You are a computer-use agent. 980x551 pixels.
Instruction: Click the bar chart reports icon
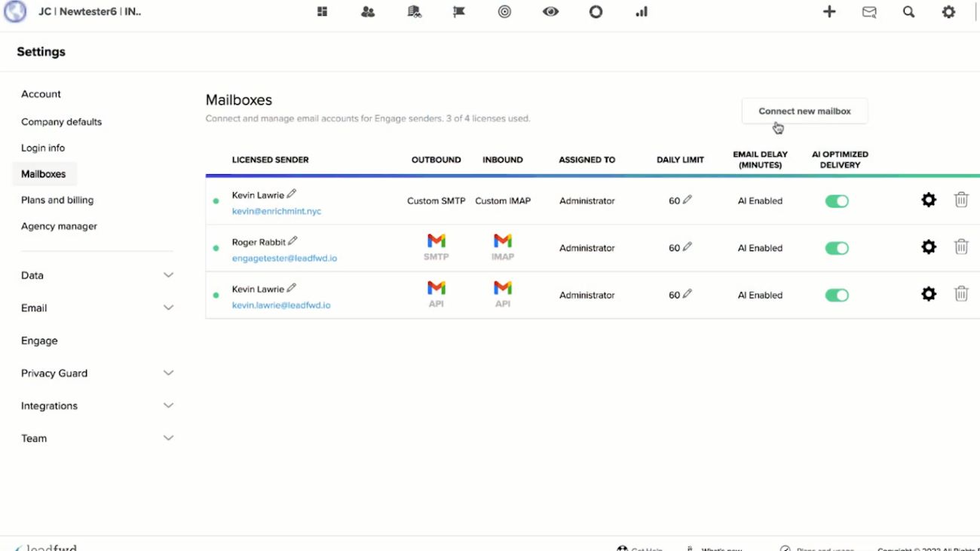pyautogui.click(x=642, y=12)
